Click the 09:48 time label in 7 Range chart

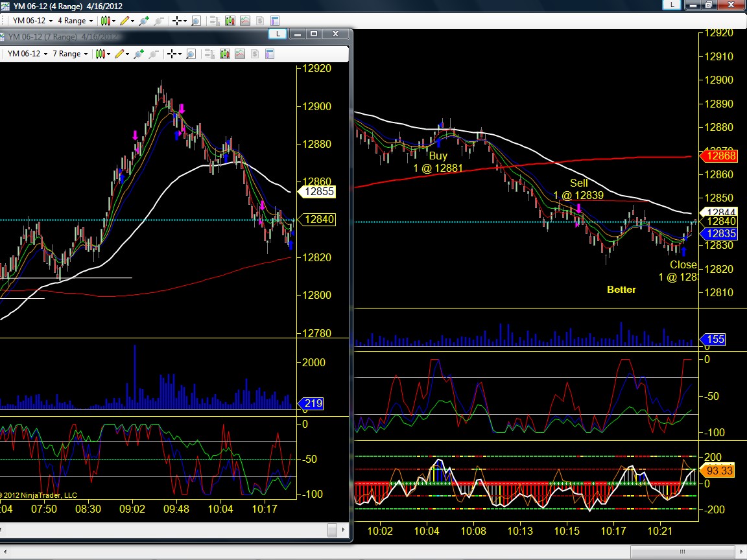coord(176,509)
